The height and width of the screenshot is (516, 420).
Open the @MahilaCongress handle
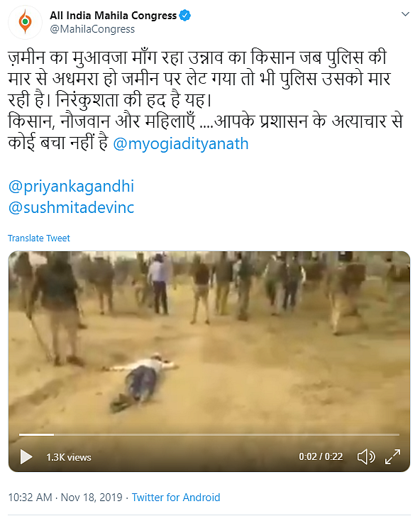92,29
